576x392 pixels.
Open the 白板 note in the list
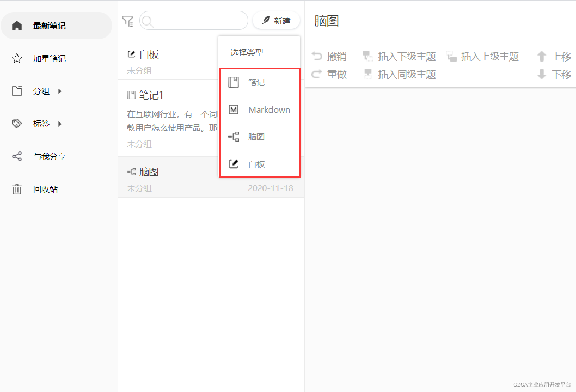[168, 59]
